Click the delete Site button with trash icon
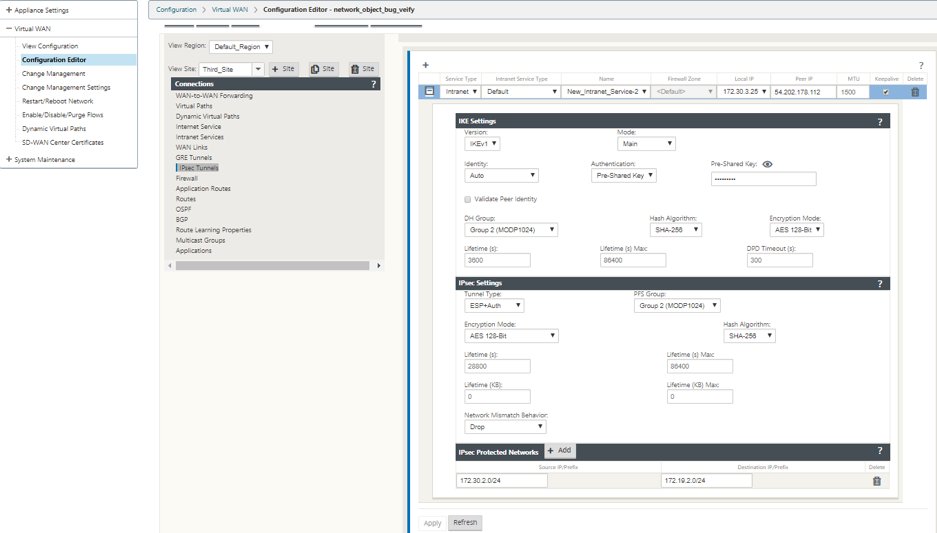Viewport: 937px width, 533px height. [x=363, y=69]
